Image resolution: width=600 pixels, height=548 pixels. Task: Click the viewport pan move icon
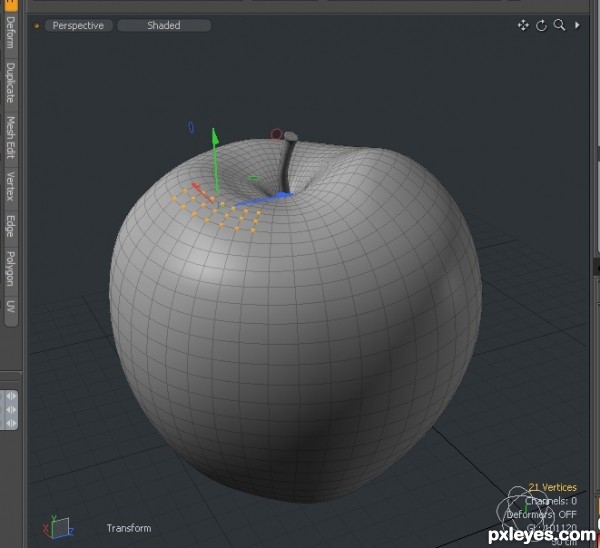pos(523,26)
